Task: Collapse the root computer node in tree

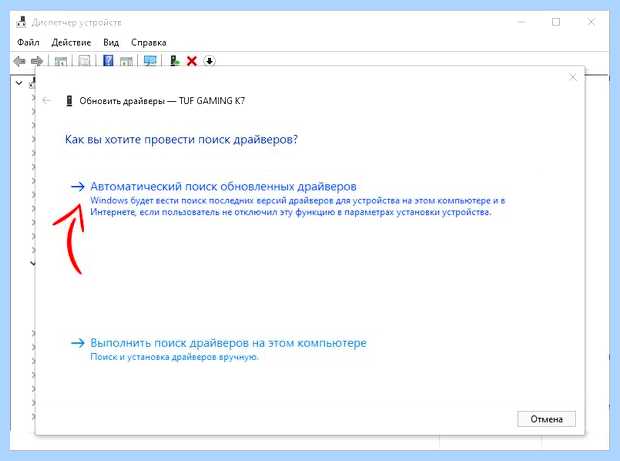Action: (19, 83)
